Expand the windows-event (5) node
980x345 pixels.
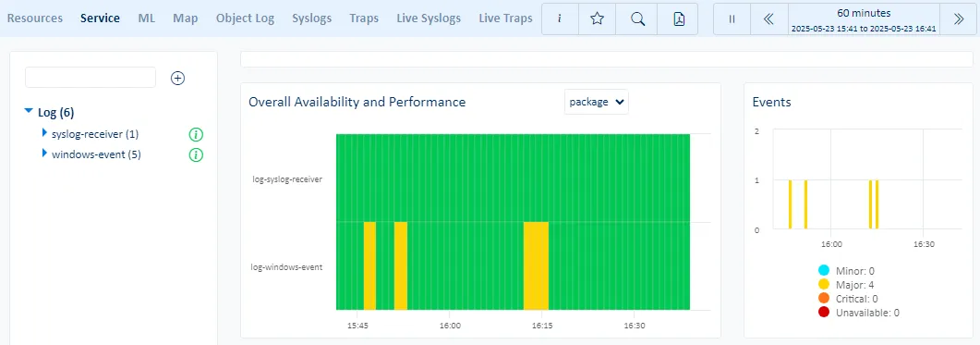44,153
